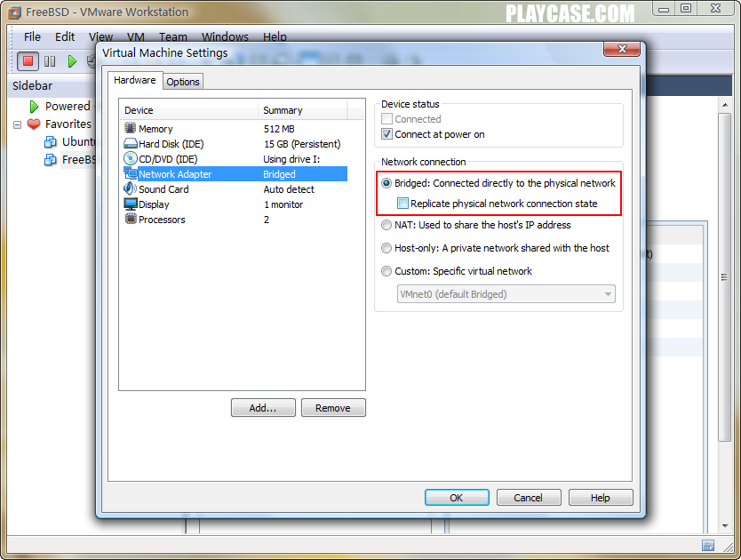Screen dimensions: 741x560
Task: Click the Suspend pause toolbar icon
Action: click(50, 61)
